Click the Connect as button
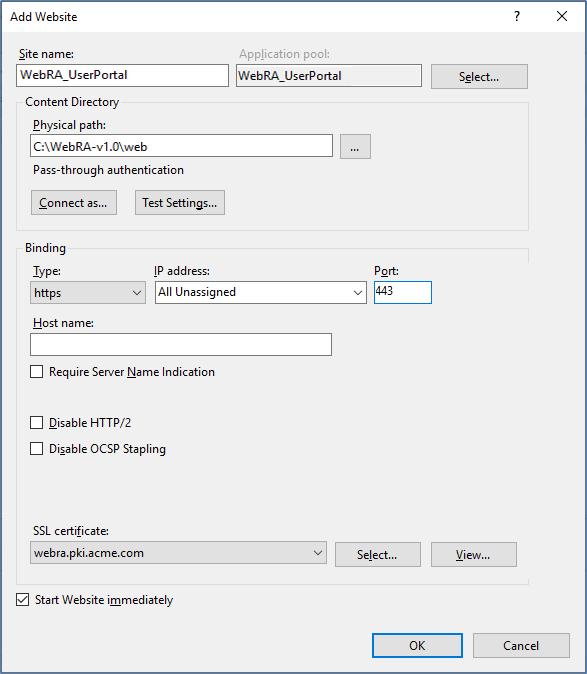587x674 pixels. coord(73,202)
